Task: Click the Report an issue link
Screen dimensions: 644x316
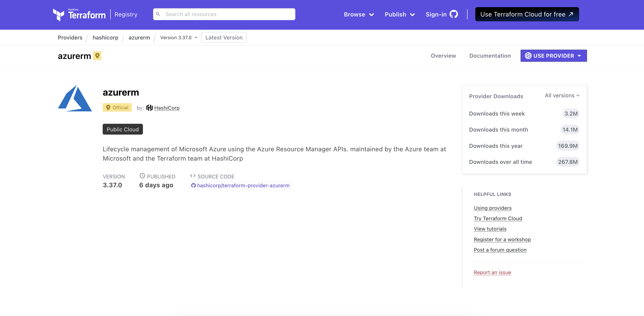Action: click(x=492, y=272)
